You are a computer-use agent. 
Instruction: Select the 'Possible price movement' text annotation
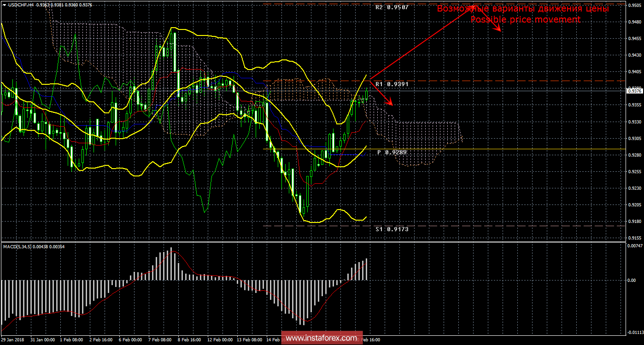(x=525, y=19)
